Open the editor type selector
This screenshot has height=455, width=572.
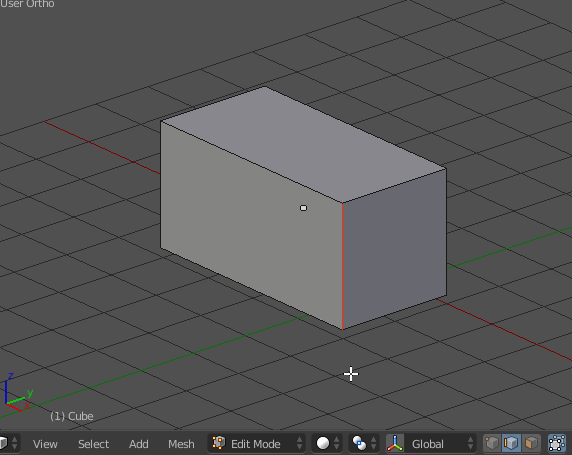(8, 443)
